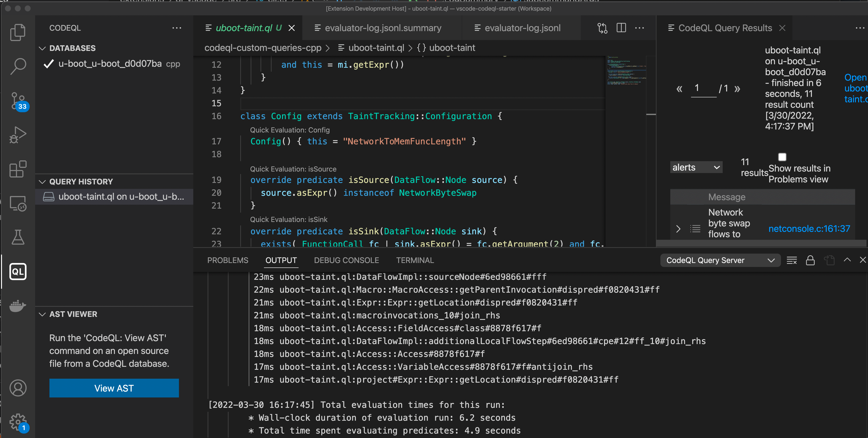The image size is (868, 438).
Task: Open the netconsole.c:161:37 result link
Action: [809, 229]
